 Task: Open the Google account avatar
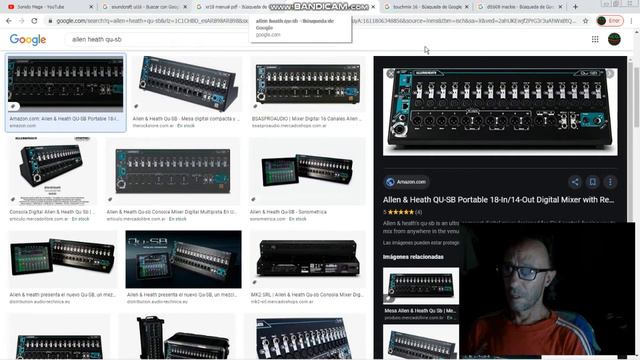pos(614,39)
